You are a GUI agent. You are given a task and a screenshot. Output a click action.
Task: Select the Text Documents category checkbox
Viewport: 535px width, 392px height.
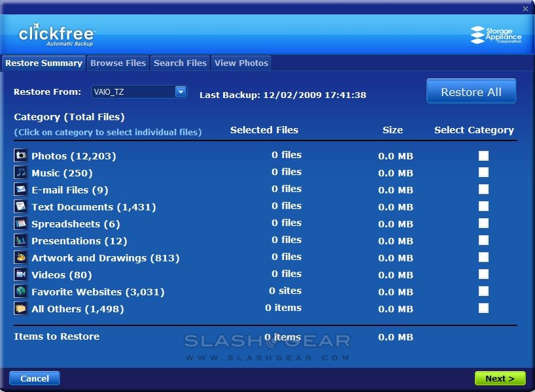click(483, 206)
